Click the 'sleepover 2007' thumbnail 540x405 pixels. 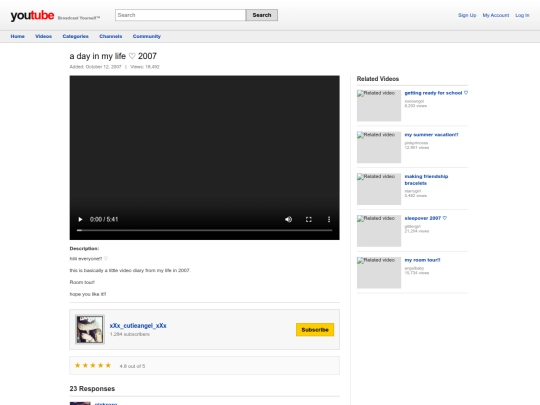coord(379,231)
